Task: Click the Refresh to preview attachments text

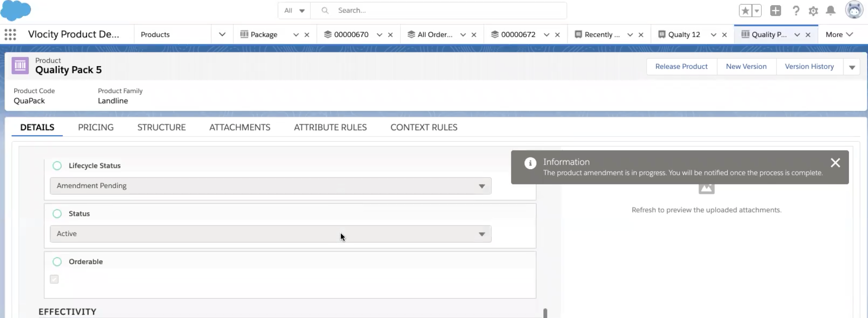Action: coord(706,210)
